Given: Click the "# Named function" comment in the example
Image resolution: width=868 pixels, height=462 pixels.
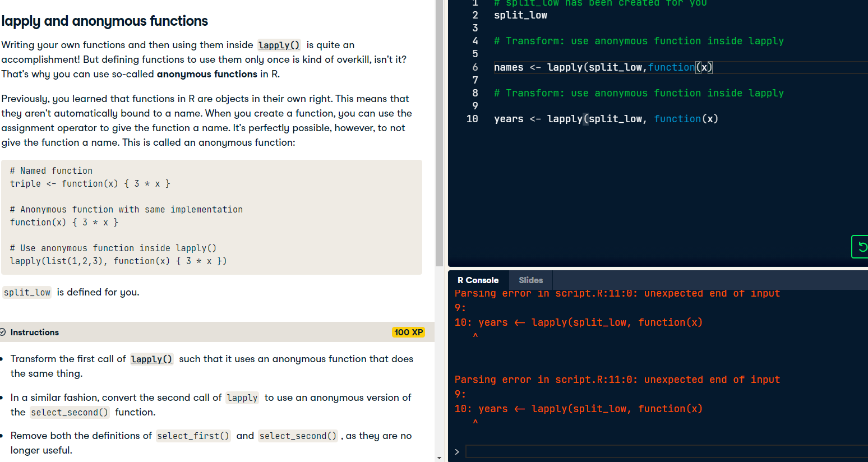Looking at the screenshot, I should 51,170.
